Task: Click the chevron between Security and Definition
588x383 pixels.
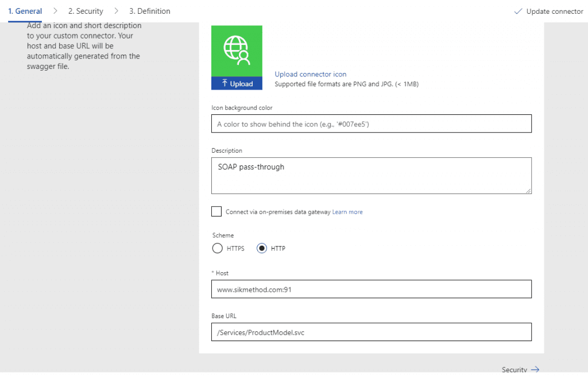Action: point(116,11)
